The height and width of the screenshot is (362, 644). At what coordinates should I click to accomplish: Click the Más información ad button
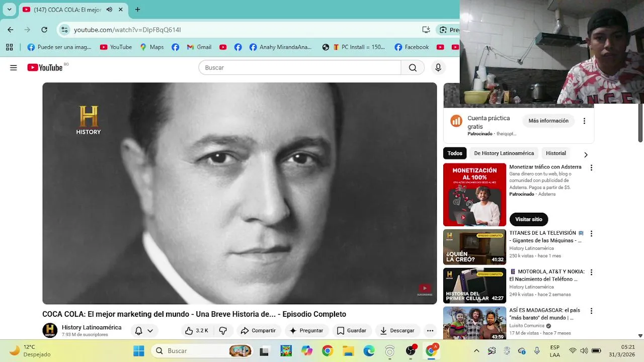548,121
